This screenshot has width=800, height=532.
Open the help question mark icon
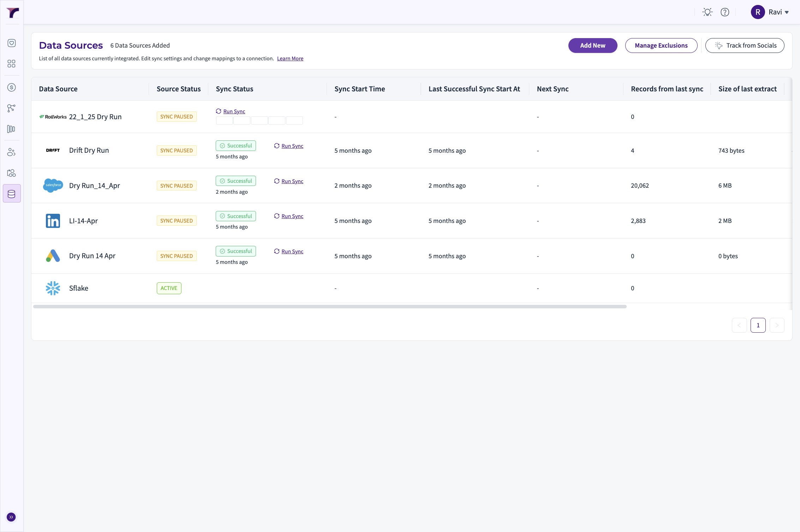click(x=725, y=12)
